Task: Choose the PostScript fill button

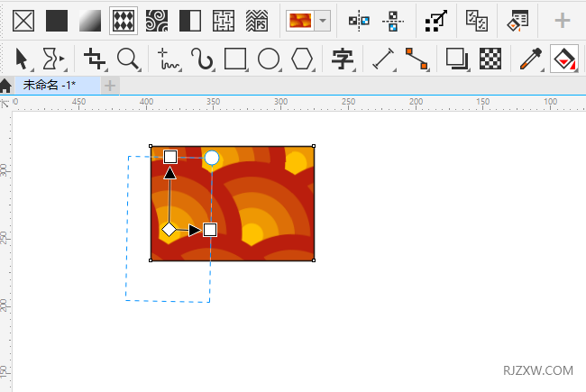Action: point(257,21)
